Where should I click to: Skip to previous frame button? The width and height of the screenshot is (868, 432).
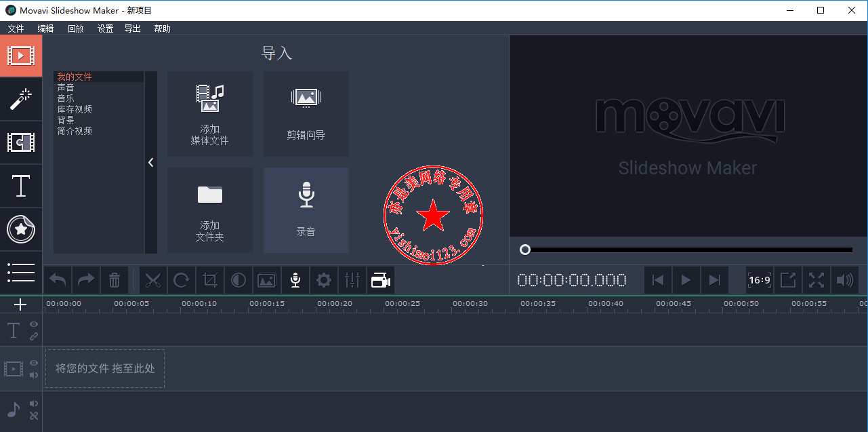point(657,280)
